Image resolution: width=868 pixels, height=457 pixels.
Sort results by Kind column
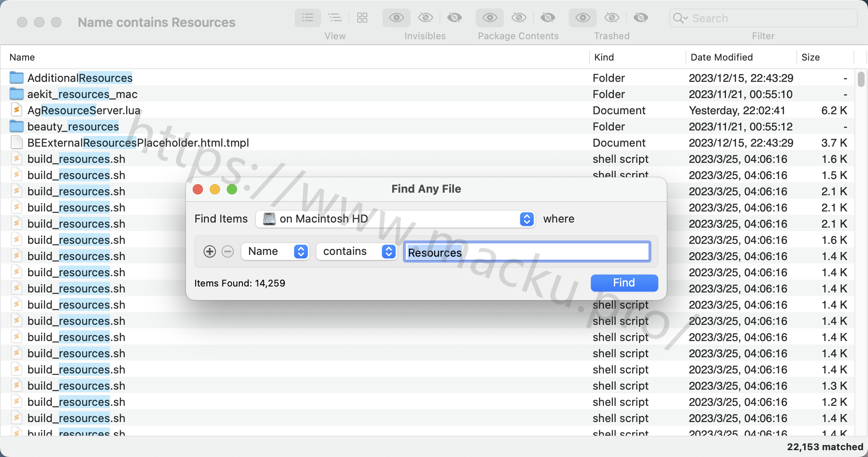[638, 57]
